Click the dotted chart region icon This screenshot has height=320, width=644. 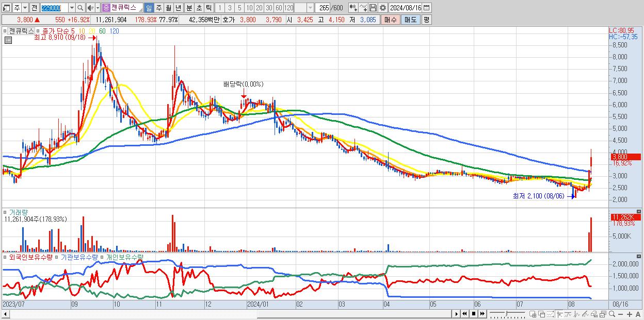[551, 314]
